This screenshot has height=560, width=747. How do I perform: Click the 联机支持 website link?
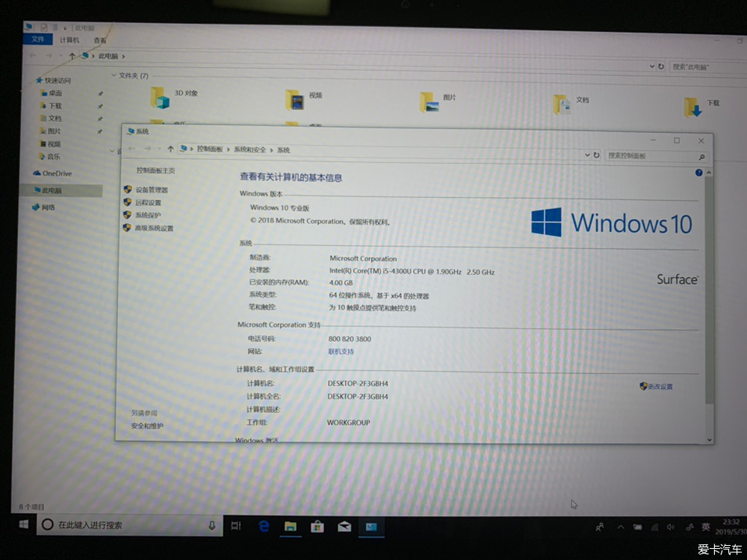pos(341,352)
